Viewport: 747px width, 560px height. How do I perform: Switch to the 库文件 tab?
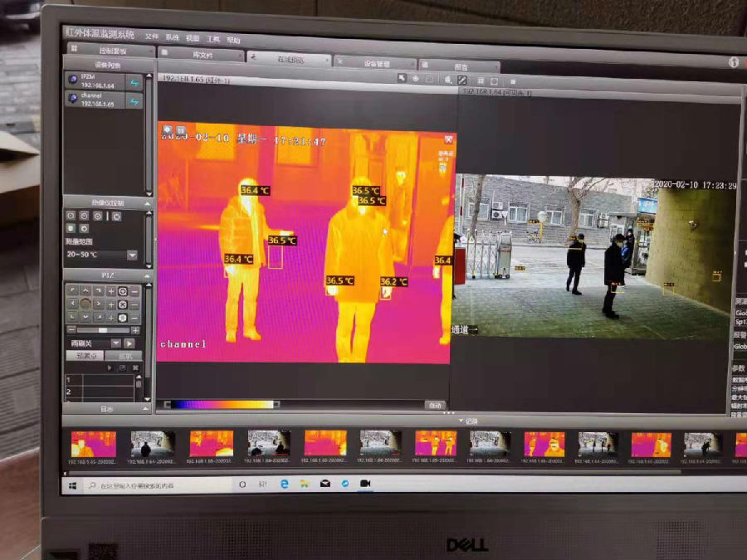click(203, 55)
